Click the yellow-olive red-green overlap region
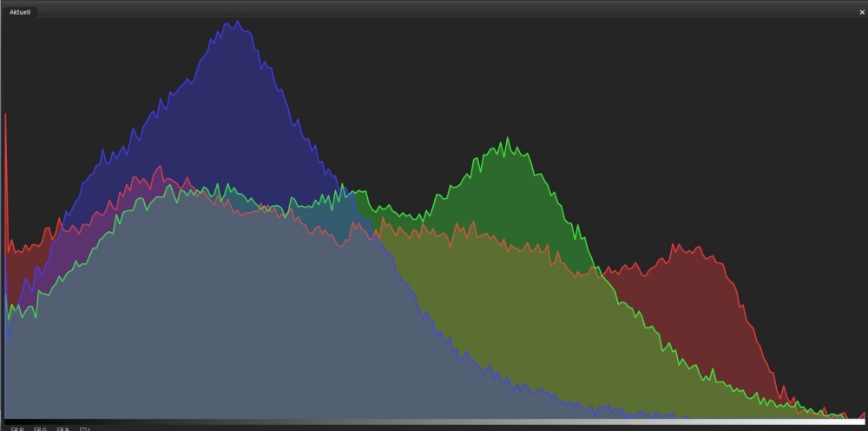The height and width of the screenshot is (431, 868). (503, 330)
